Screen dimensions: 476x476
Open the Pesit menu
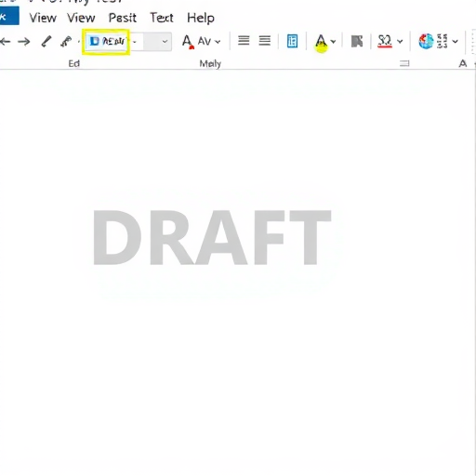123,18
